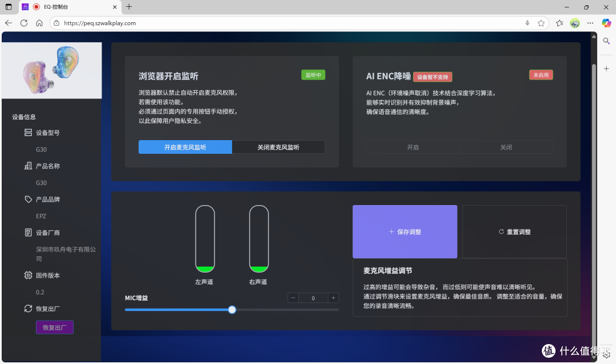Click the 深圳市玖舟电子有限公司 manufacturer text
Screen dimensions: 616x364
tap(66, 254)
